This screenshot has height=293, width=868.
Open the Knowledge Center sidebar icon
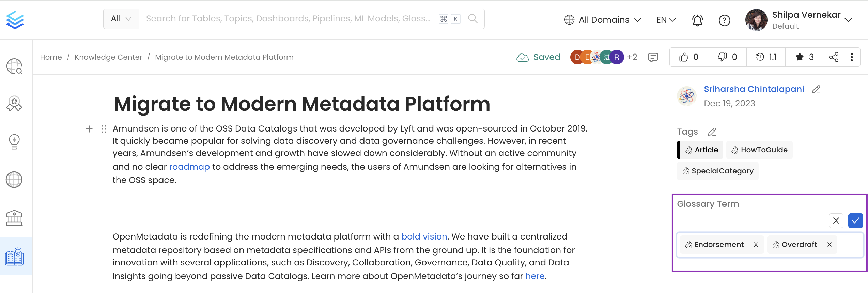[14, 257]
